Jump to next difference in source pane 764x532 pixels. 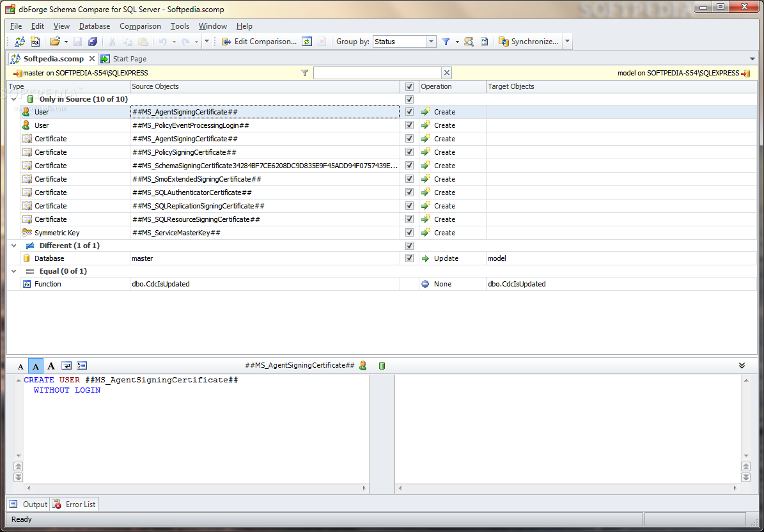[x=18, y=478]
